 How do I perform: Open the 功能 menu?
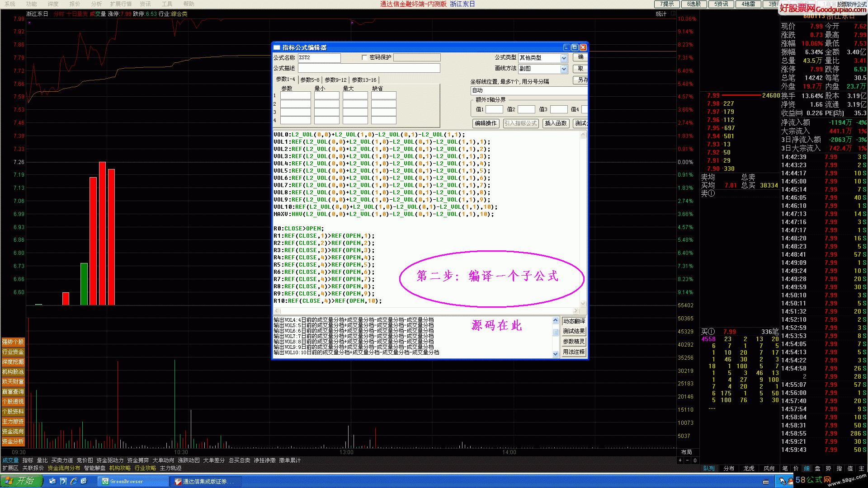32,4
